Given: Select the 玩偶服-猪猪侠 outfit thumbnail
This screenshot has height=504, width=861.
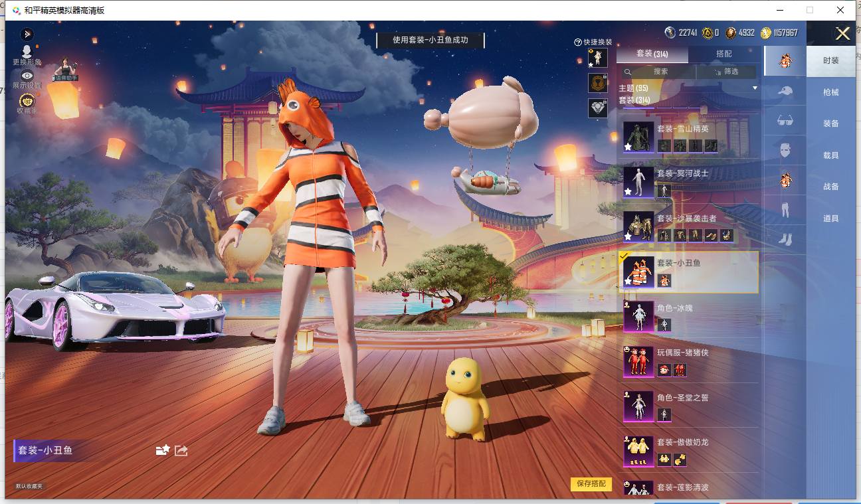Looking at the screenshot, I should [x=638, y=362].
